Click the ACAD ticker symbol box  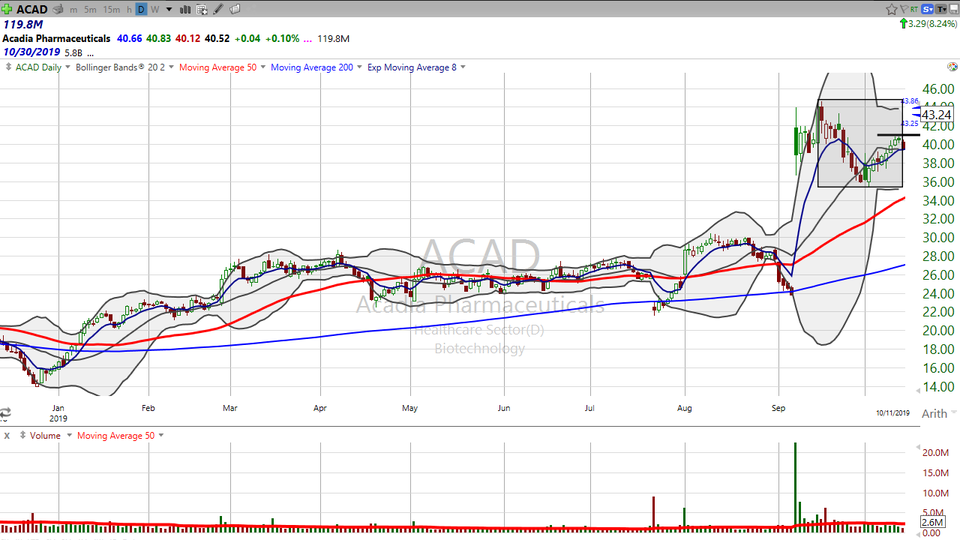[x=32, y=9]
